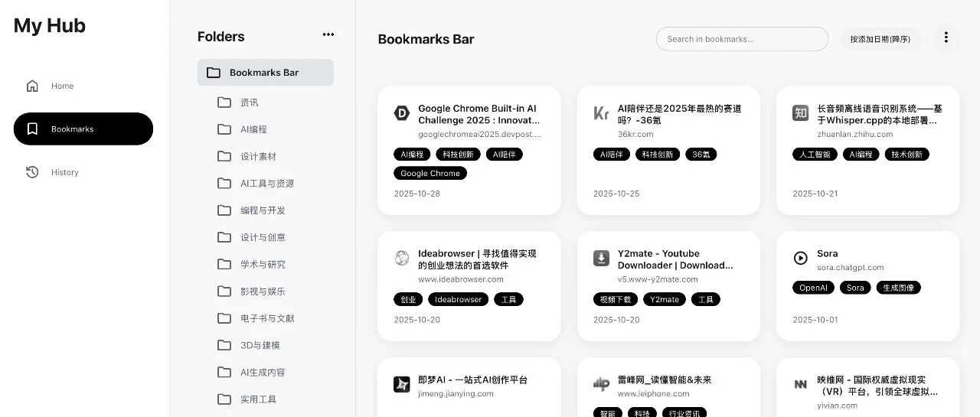Click the Sora play-circle icon
The image size is (980, 417).
800,259
